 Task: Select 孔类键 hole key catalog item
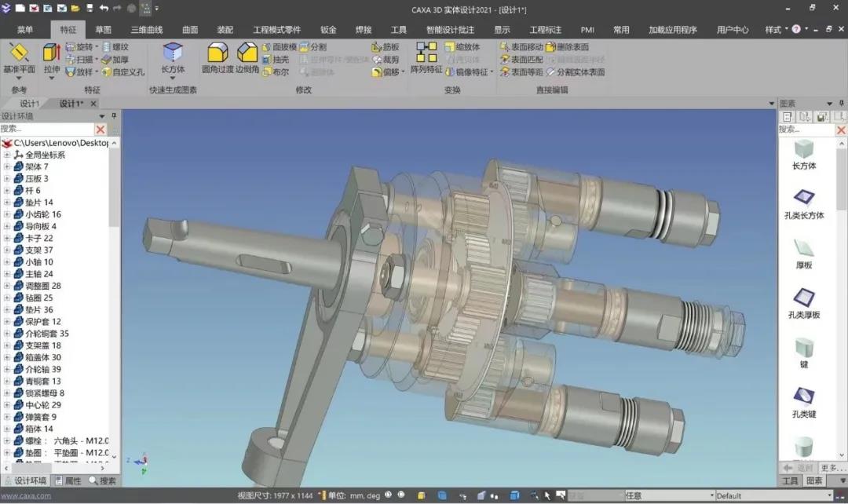[x=804, y=402]
